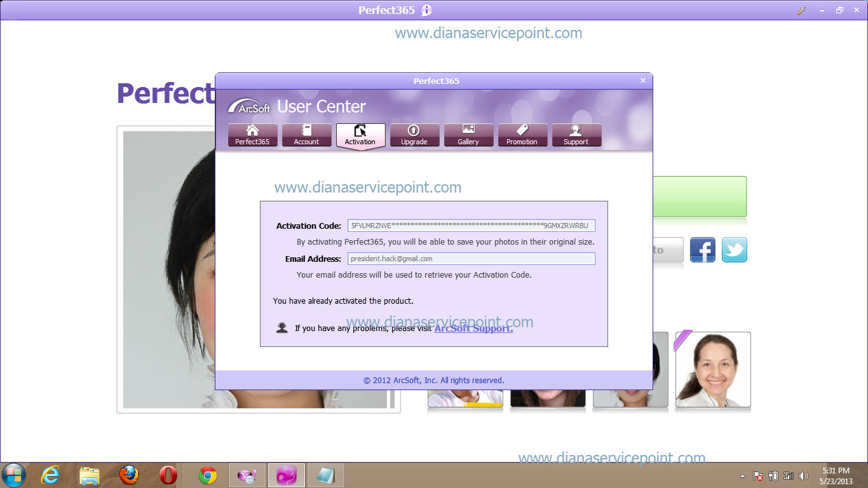
Task: Open the Perfect365 home tab in User Center
Action: click(253, 135)
